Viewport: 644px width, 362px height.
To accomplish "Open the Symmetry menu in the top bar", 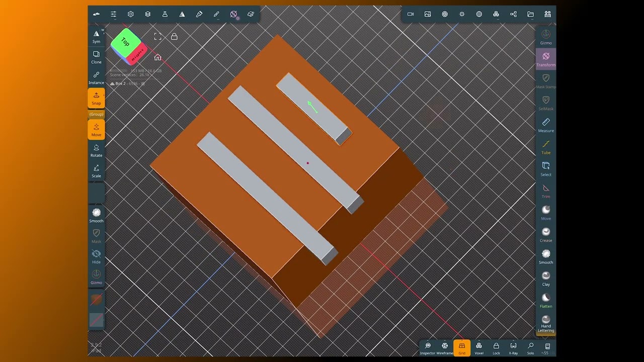I will pyautogui.click(x=182, y=14).
